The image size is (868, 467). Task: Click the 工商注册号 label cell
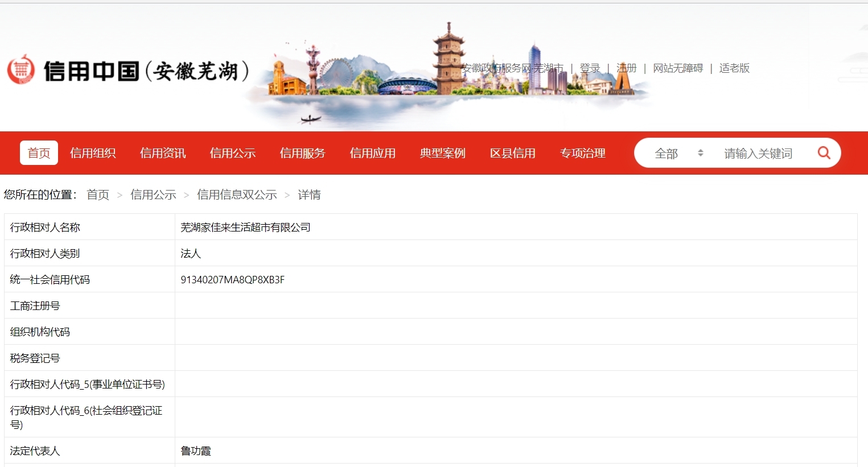(x=89, y=305)
